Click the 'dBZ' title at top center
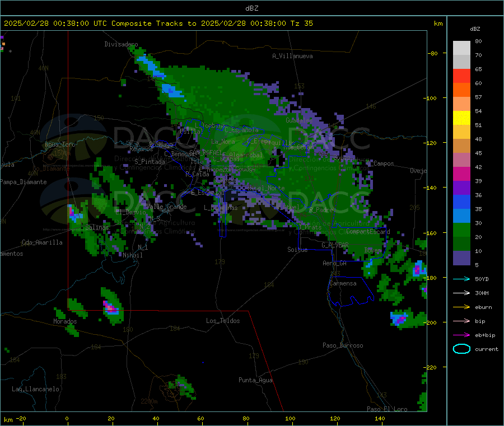Image resolution: width=504 pixels, height=426 pixels. [251, 8]
